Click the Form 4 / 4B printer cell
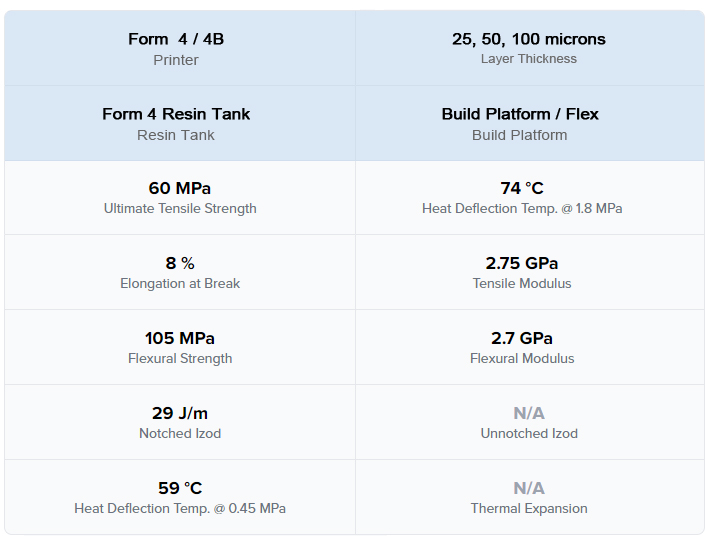 [180, 48]
